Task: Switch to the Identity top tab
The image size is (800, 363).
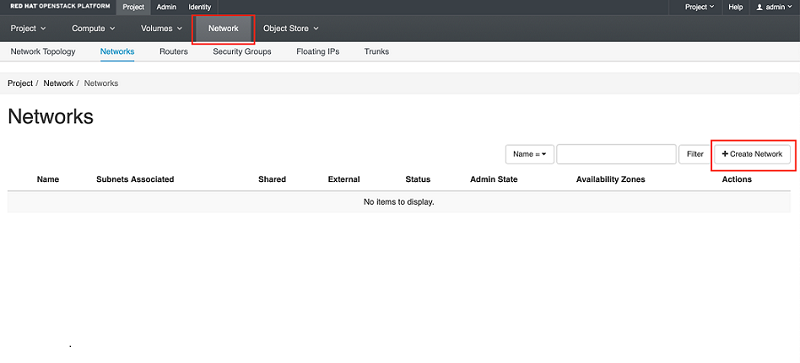Action: (199, 7)
